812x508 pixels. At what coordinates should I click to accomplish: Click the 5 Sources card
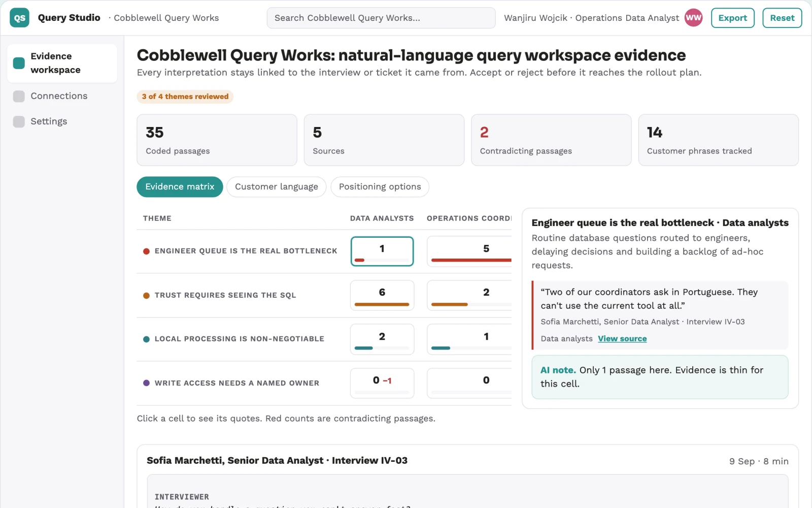pos(384,140)
